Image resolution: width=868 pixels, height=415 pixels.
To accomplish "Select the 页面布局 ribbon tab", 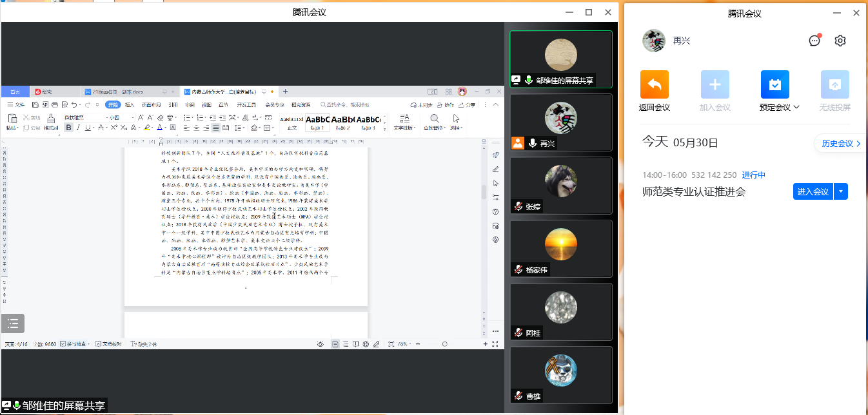I will 152,104.
